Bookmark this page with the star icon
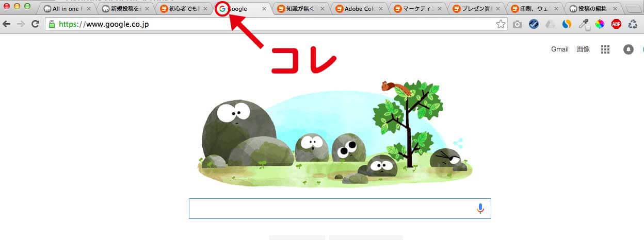Screen dimensions: 644x240 (x=501, y=24)
